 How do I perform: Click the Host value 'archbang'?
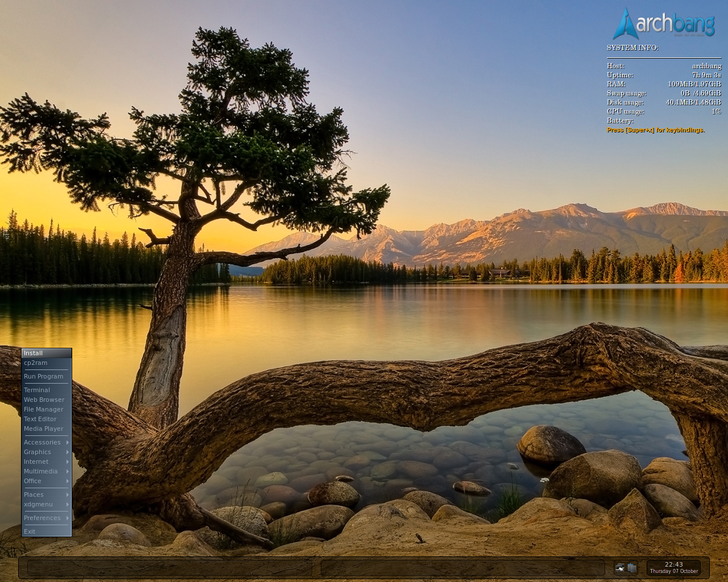pyautogui.click(x=707, y=66)
